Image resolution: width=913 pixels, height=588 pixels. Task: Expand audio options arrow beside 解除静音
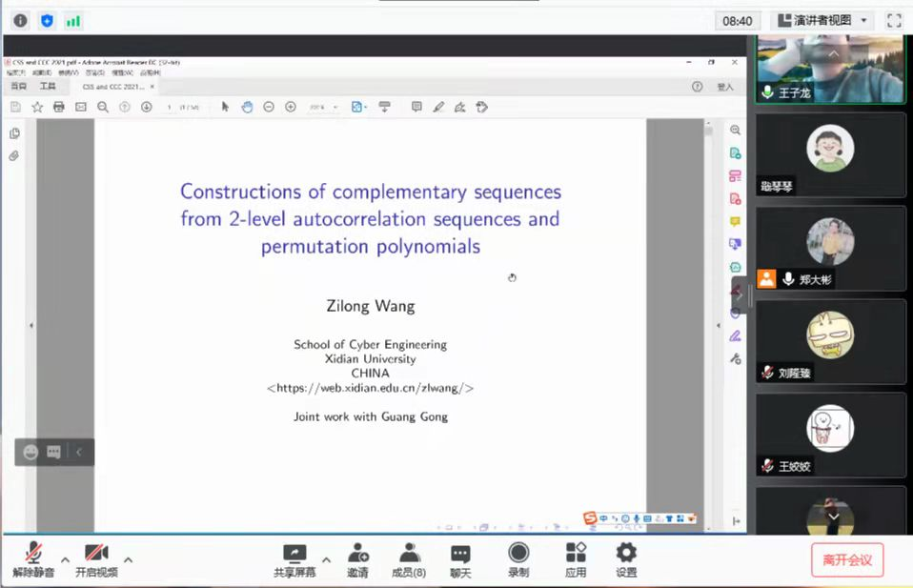[x=65, y=559]
